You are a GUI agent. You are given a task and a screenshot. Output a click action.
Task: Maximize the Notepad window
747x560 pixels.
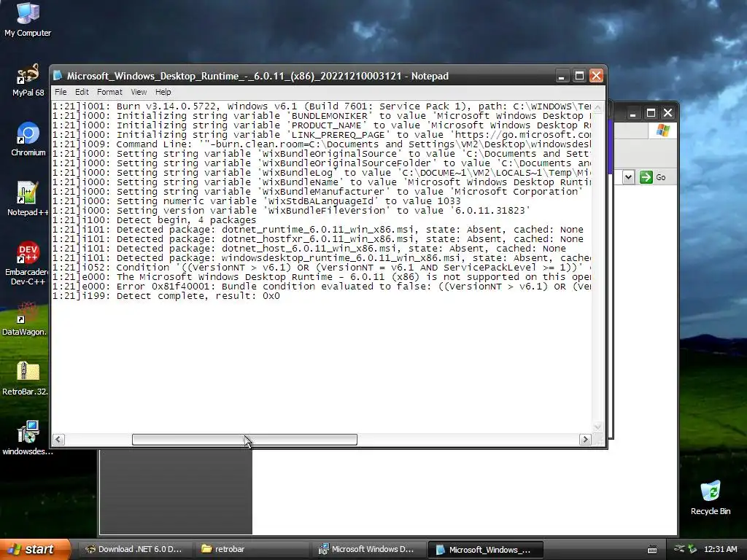pos(579,76)
